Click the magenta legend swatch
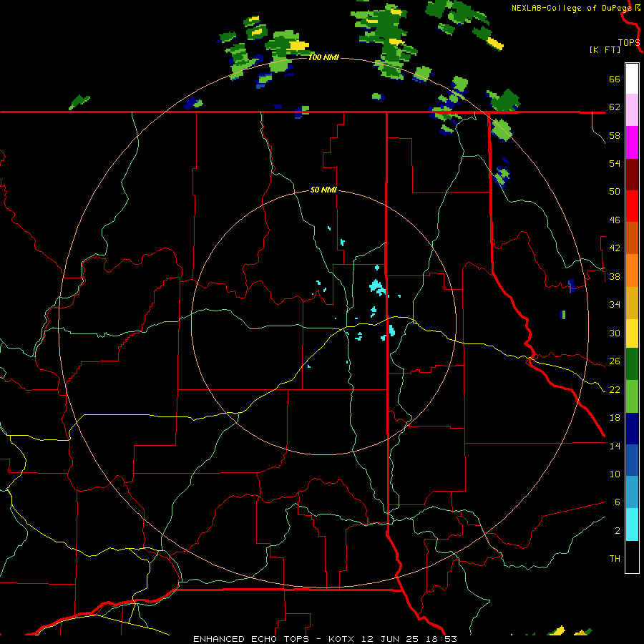644x644 pixels. [x=632, y=142]
